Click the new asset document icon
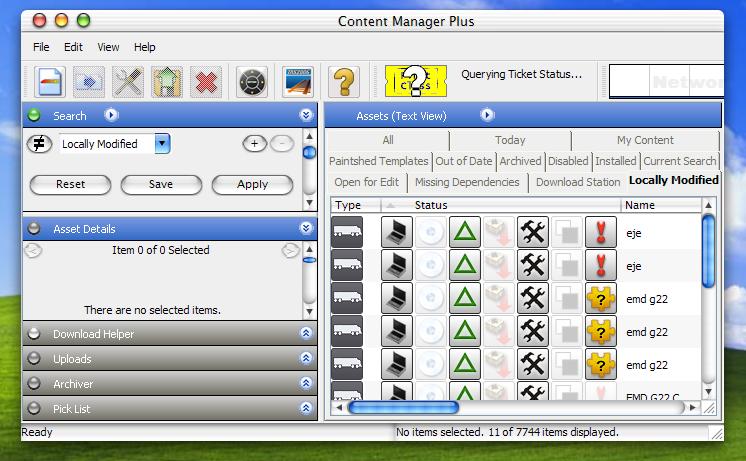 click(x=51, y=81)
